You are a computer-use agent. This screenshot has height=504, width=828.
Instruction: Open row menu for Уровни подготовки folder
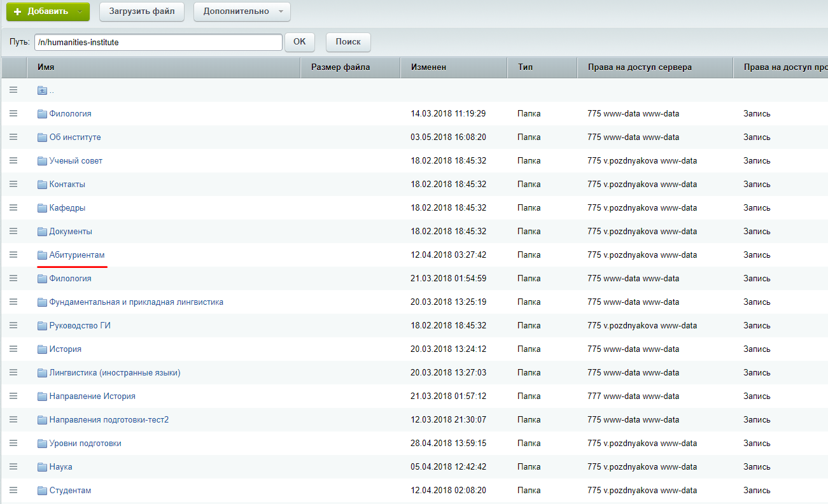click(x=13, y=443)
